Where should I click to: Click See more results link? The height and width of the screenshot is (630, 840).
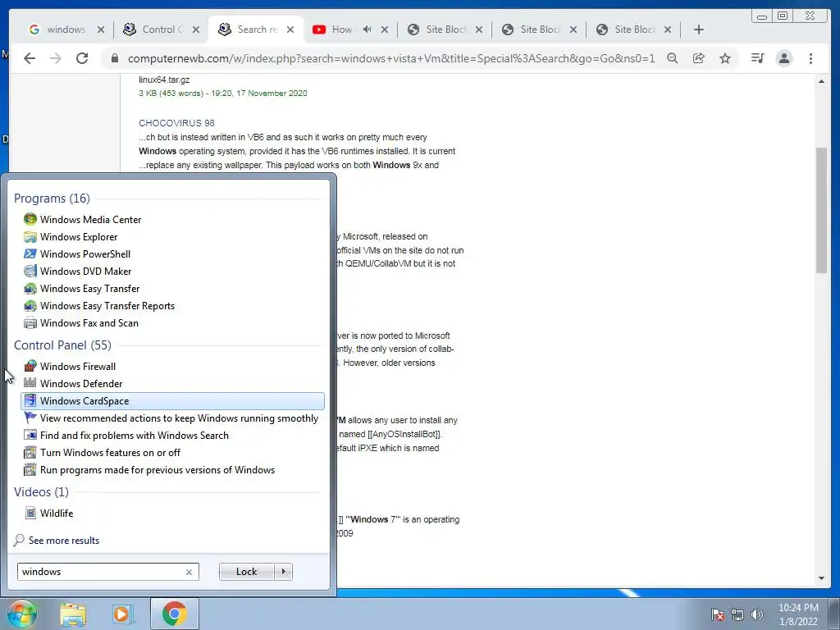[x=64, y=541]
